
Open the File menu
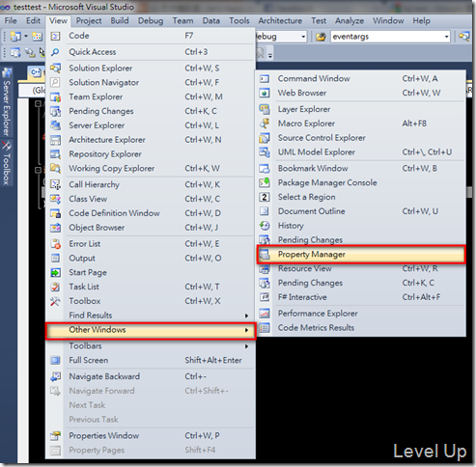point(11,21)
